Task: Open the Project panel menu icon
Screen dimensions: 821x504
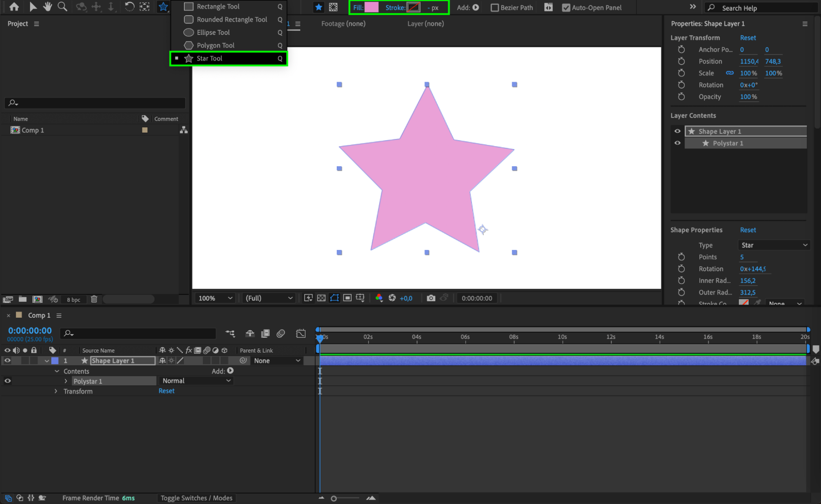Action: [x=37, y=24]
